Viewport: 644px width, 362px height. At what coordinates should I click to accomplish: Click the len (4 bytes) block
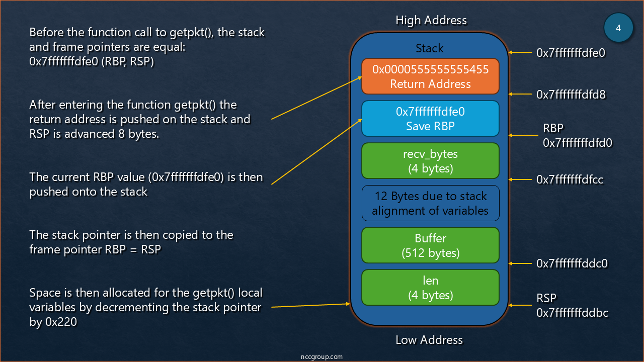click(x=430, y=288)
